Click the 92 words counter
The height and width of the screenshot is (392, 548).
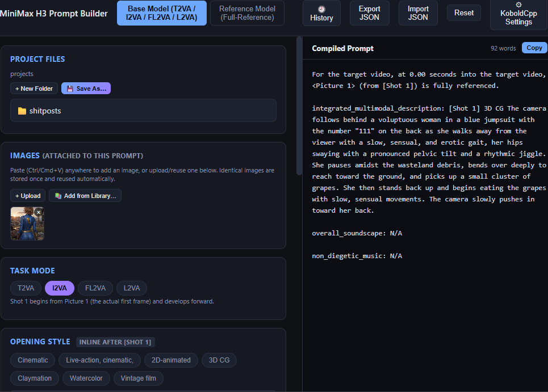[x=503, y=49]
